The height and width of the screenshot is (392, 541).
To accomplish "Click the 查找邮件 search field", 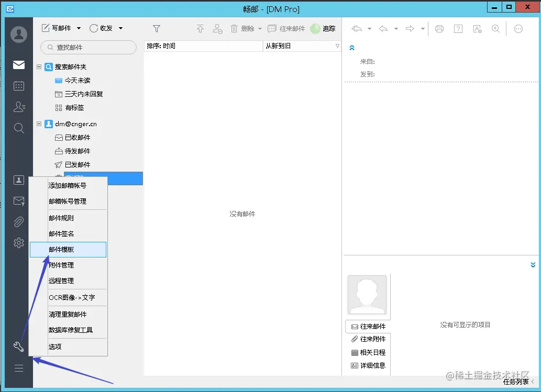I will point(89,47).
